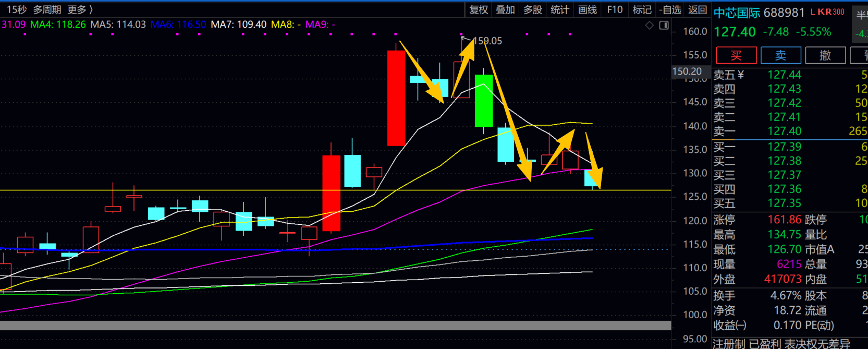Click the 撤 cancel order button
Image resolution: width=868 pixels, height=349 pixels.
click(x=825, y=55)
